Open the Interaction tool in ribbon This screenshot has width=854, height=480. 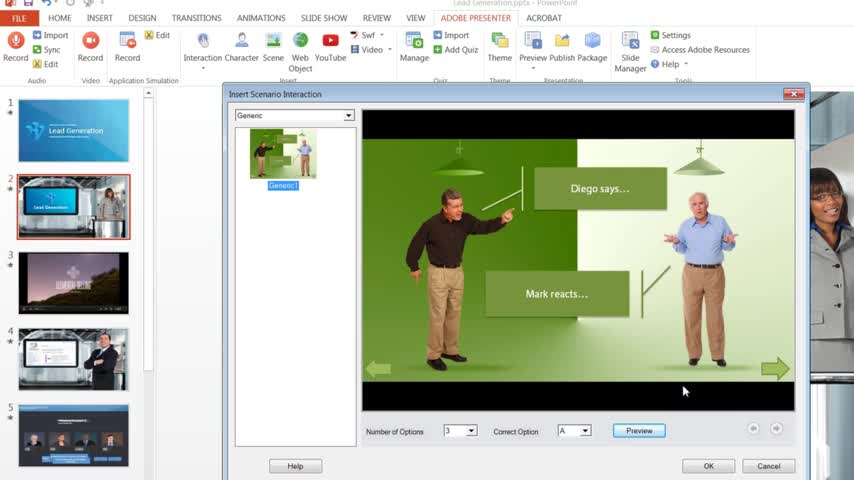point(203,41)
